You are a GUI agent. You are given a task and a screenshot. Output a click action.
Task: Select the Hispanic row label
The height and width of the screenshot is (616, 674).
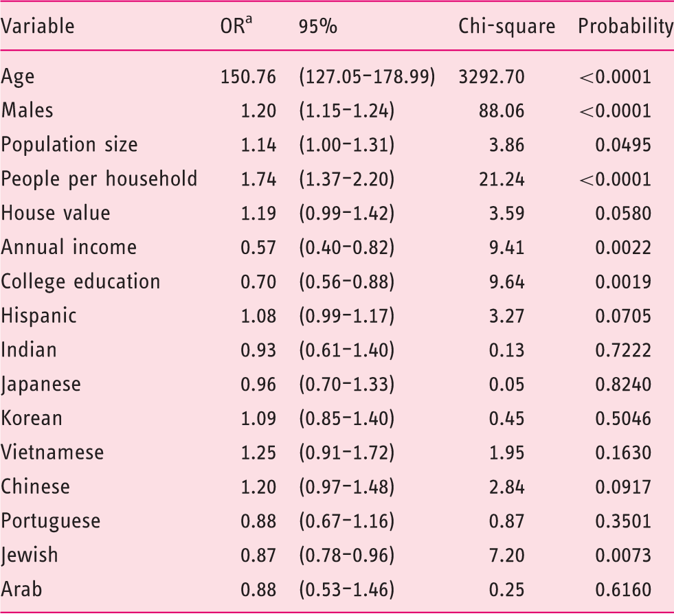tap(38, 317)
